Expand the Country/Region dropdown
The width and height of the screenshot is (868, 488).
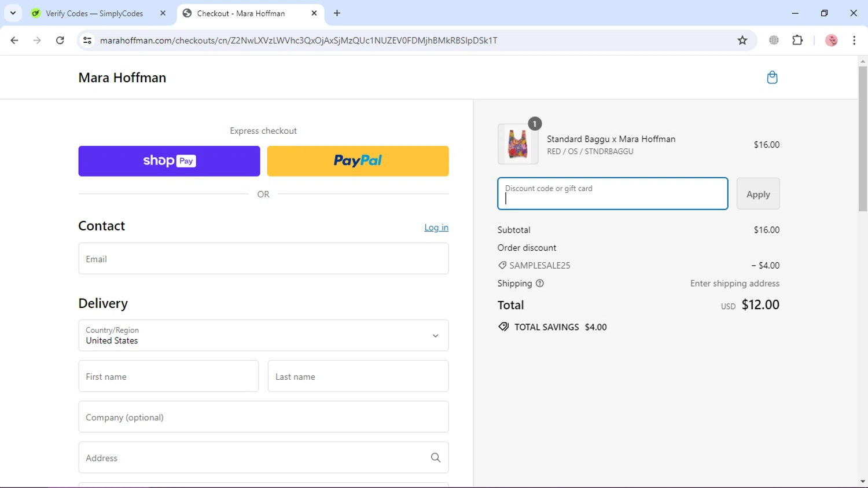(x=263, y=336)
